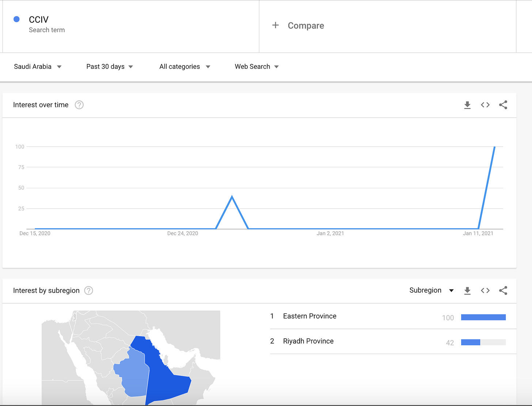Click the late December peak on the chart
532x406 pixels.
(x=232, y=197)
